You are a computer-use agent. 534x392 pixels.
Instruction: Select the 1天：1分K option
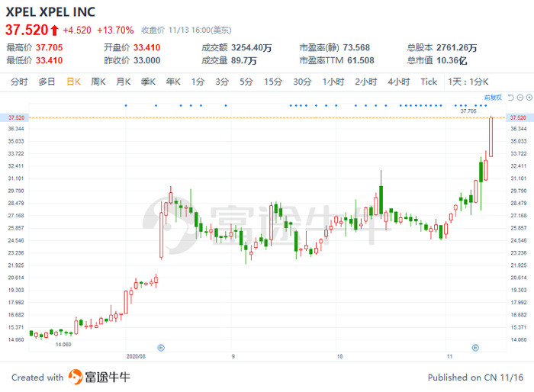click(468, 82)
